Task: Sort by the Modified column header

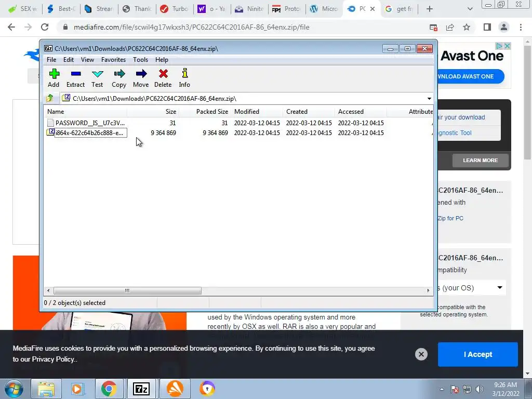Action: [257, 112]
